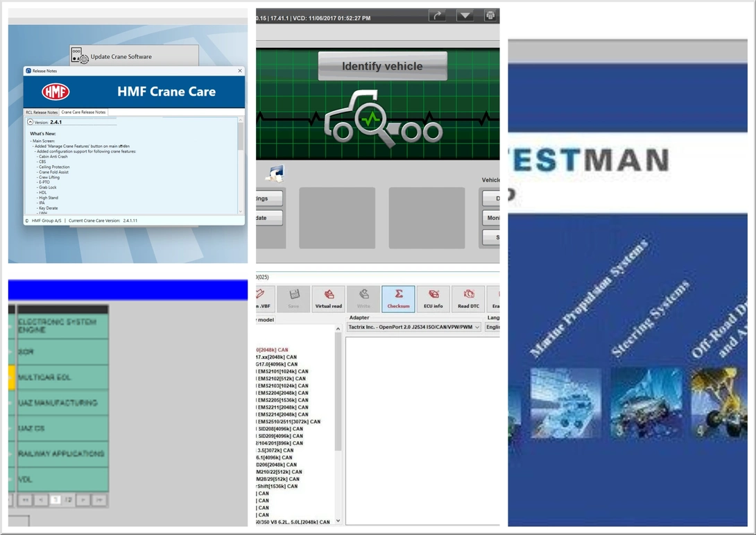Click the Off-Road thumbnail with yellow machine
Image resolution: width=756 pixels, height=535 pixels.
point(719,403)
